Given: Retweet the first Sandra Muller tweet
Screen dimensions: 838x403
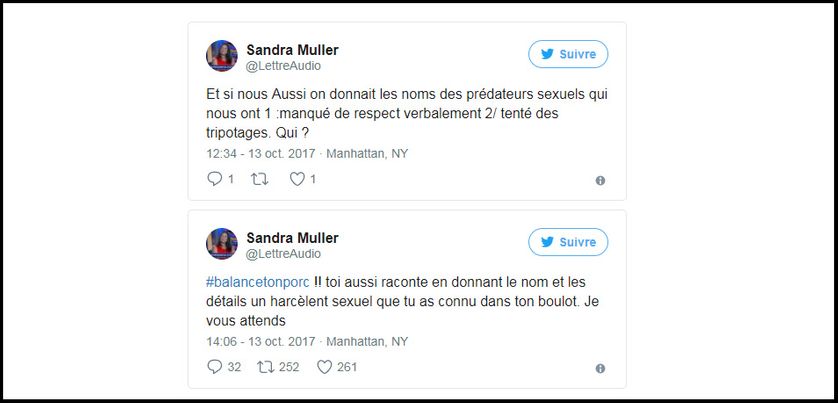Looking at the screenshot, I should 259,179.
